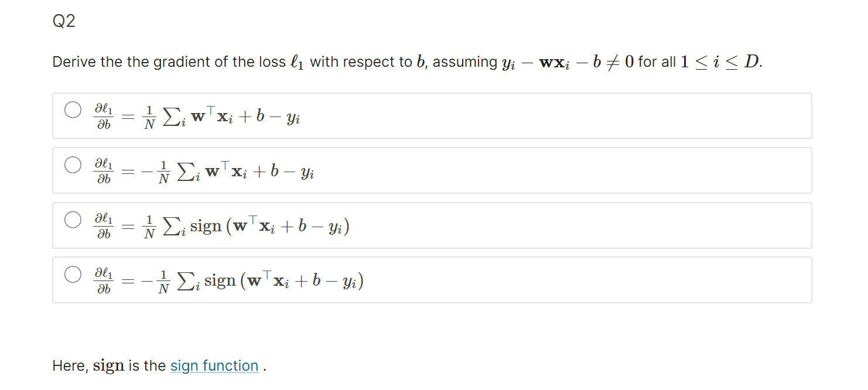Viewport: 868px width, 390px height.
Task: Open the sign function hyperlink
Action: [214, 365]
